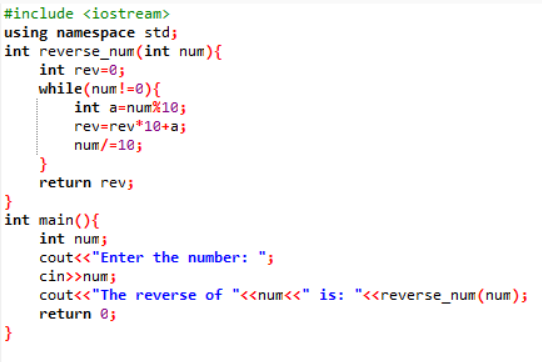Screen dimensions: 542x362
Task: Click the reverse_num function name in its definition
Action: click(x=87, y=52)
